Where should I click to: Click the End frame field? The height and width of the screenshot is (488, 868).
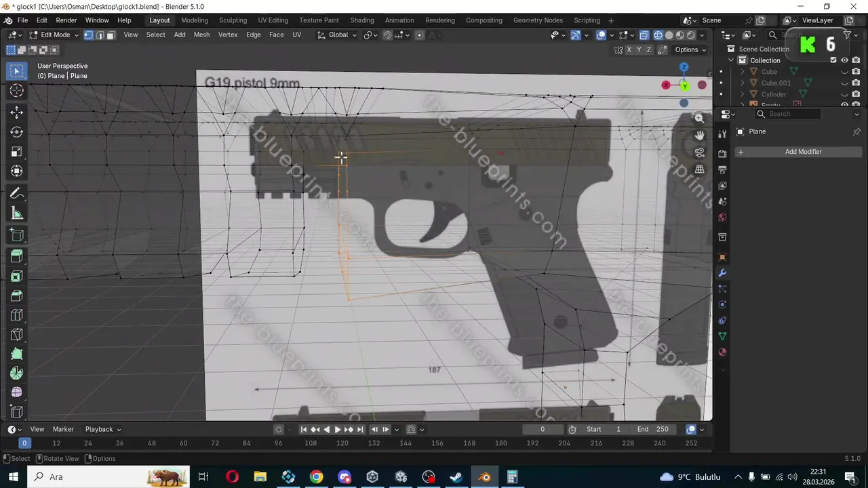point(652,429)
